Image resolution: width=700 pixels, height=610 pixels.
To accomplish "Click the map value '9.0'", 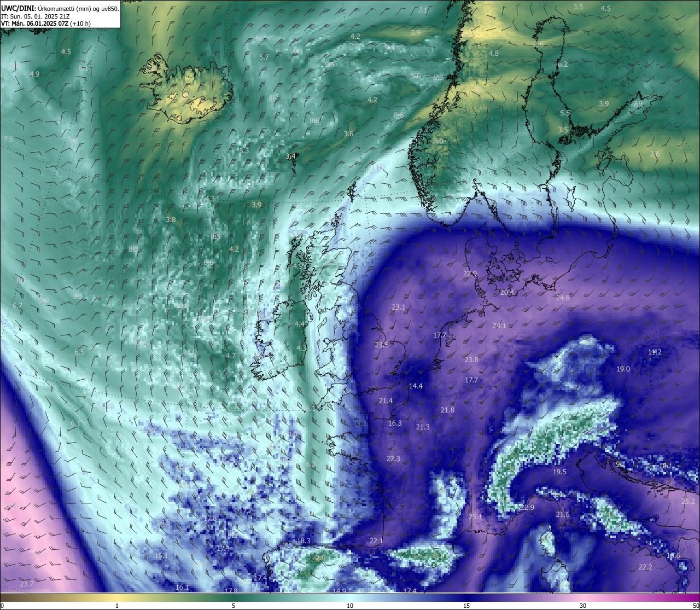I will coord(416,76).
